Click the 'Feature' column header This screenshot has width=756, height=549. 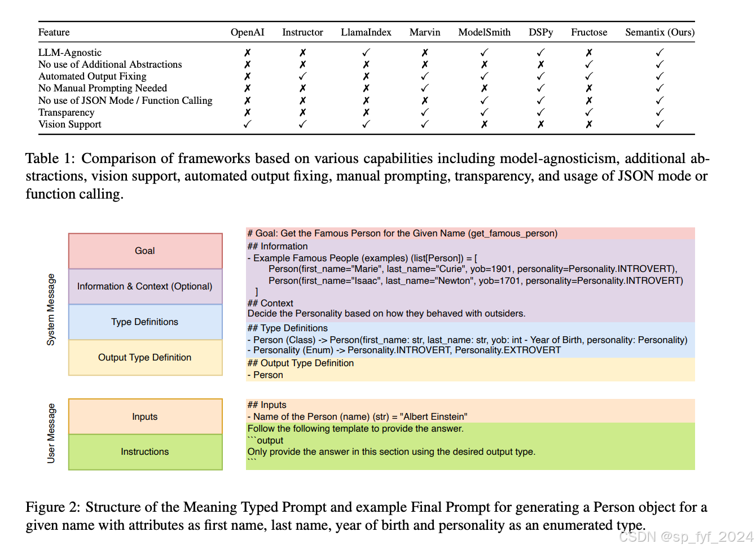tap(54, 32)
